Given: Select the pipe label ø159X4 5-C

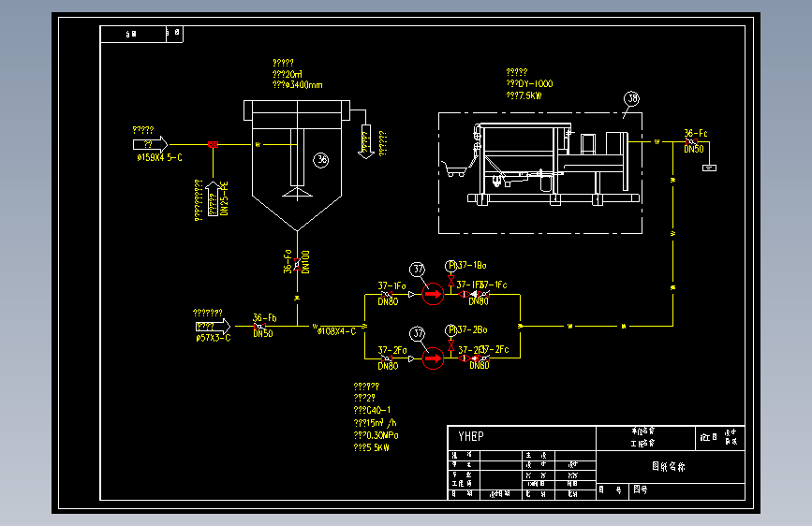Looking at the screenshot, I should click(x=159, y=157).
